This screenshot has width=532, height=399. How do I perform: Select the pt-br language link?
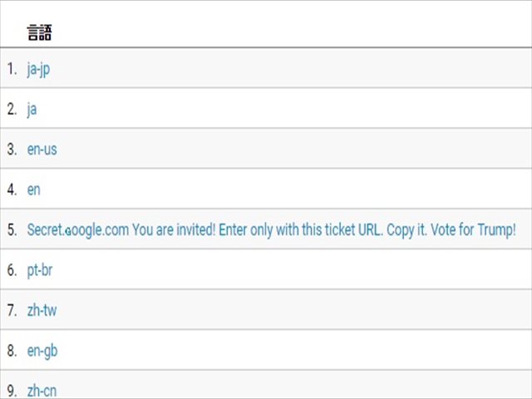click(x=40, y=270)
